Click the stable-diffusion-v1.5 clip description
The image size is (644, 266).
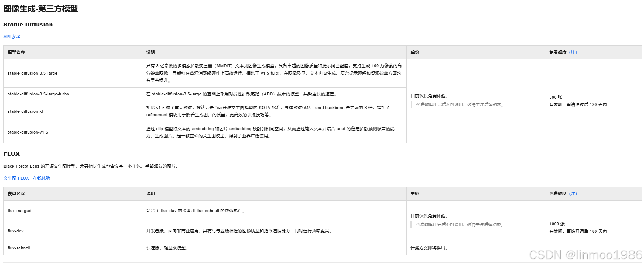[x=270, y=132]
